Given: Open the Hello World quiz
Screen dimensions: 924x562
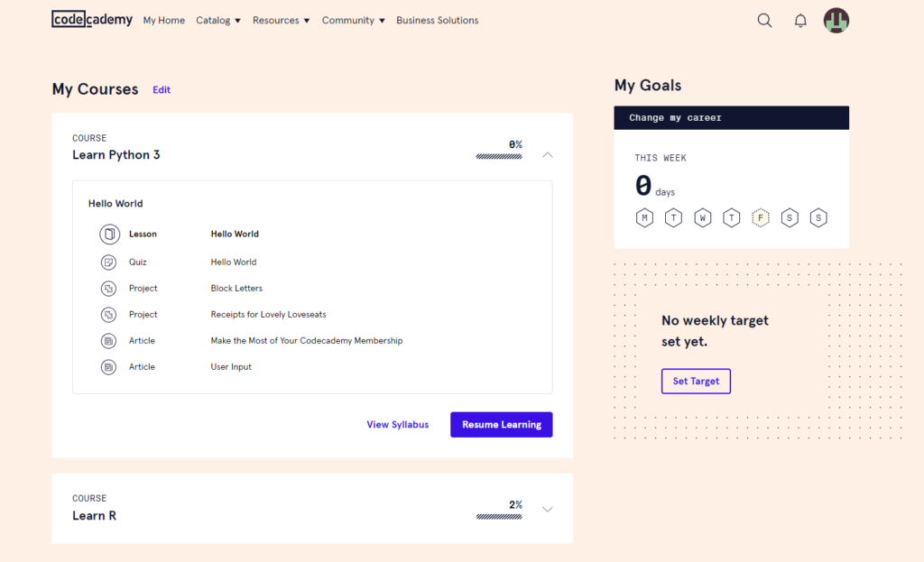Looking at the screenshot, I should [x=234, y=263].
